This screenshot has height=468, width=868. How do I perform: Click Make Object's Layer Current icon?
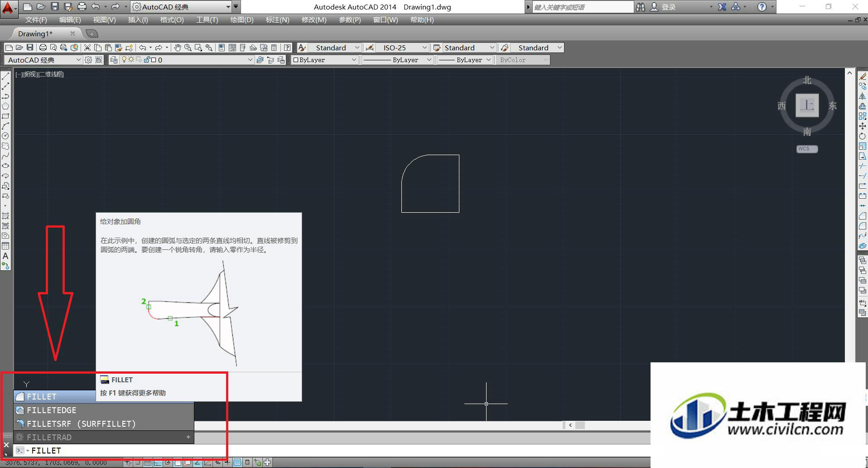click(260, 60)
